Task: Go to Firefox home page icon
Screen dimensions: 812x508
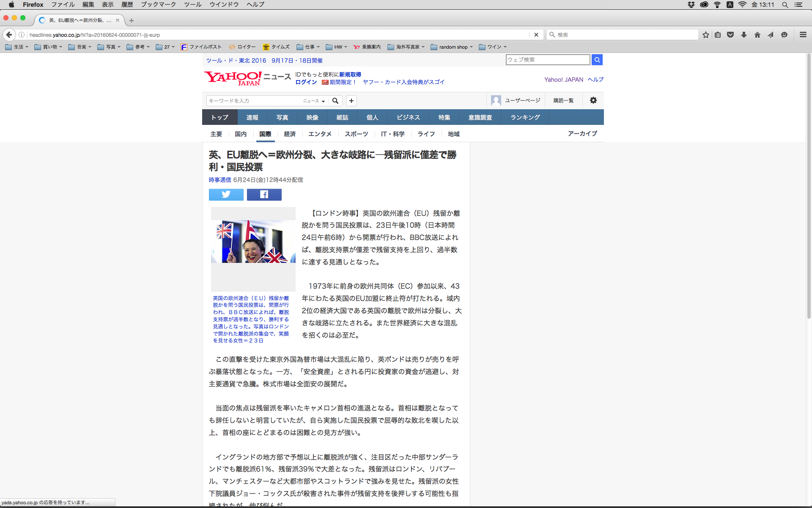Action: pos(757,35)
